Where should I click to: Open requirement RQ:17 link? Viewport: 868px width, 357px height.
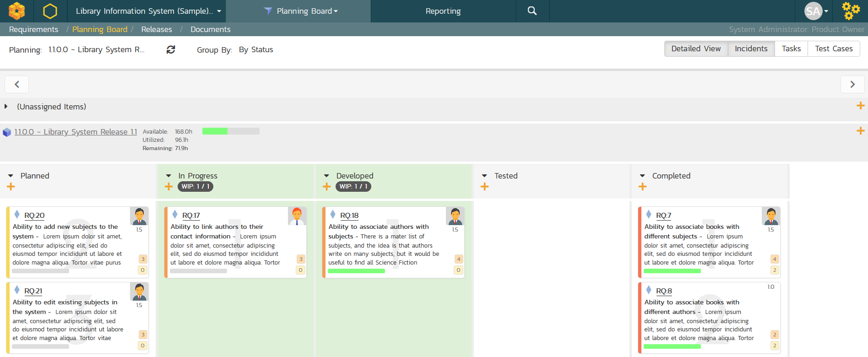tap(191, 216)
